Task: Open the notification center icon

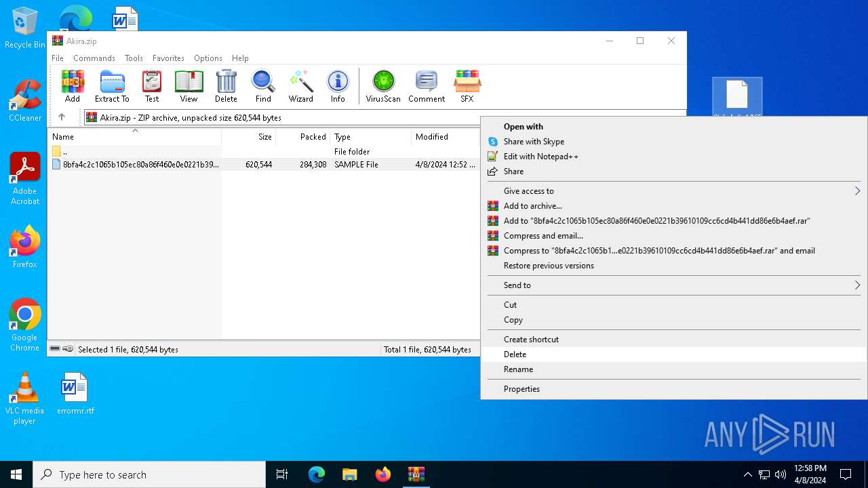Action: click(x=846, y=474)
